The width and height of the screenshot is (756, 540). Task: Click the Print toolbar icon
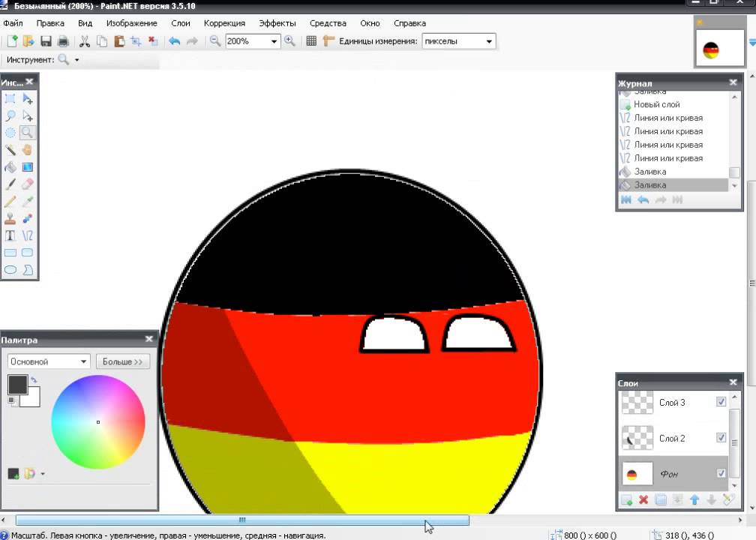click(x=63, y=41)
